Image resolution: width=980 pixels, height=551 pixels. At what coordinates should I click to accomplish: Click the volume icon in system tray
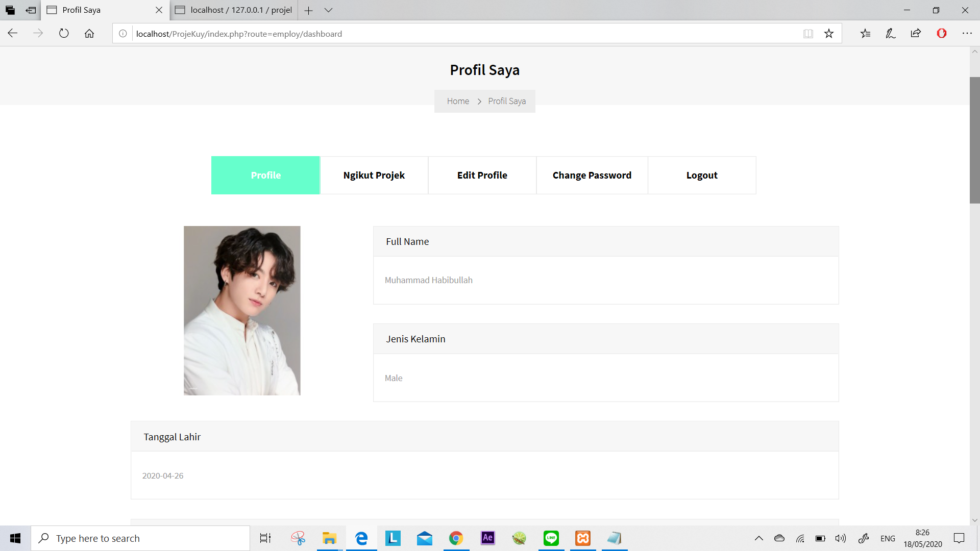pos(841,538)
